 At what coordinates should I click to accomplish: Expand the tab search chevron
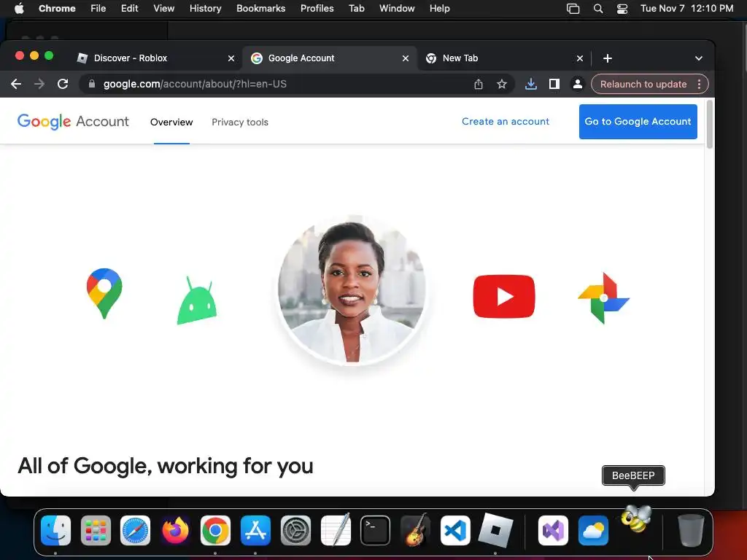coord(698,58)
